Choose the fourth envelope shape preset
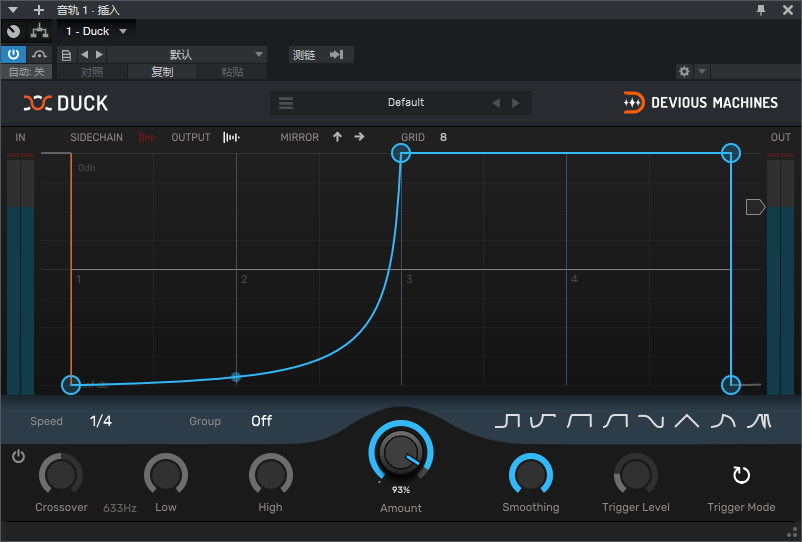This screenshot has height=542, width=802. tap(615, 421)
